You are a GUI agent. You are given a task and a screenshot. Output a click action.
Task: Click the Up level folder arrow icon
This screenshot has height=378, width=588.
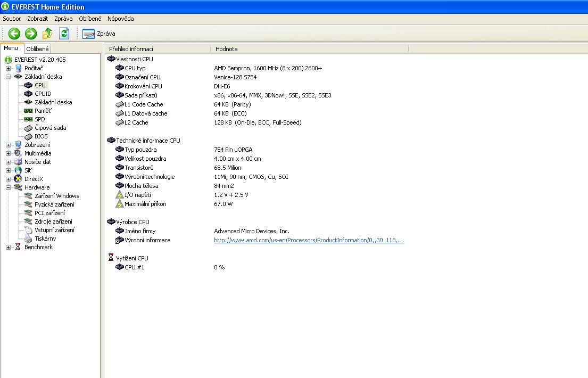[x=47, y=34]
